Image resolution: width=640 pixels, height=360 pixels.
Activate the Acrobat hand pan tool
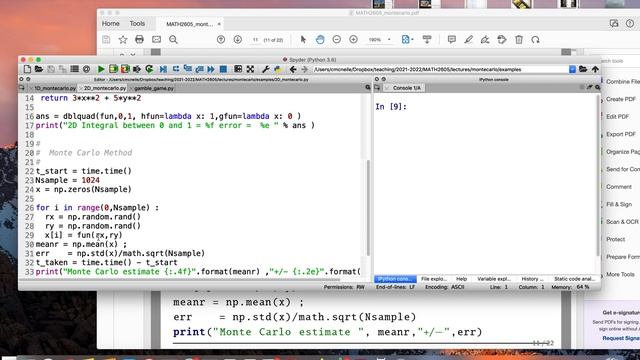(x=320, y=40)
